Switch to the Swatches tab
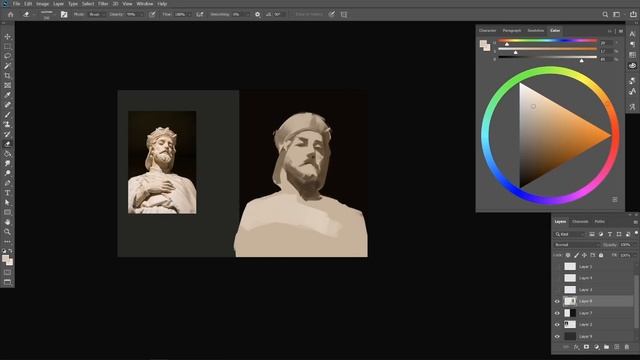Viewport: 640px width, 360px height. click(536, 31)
